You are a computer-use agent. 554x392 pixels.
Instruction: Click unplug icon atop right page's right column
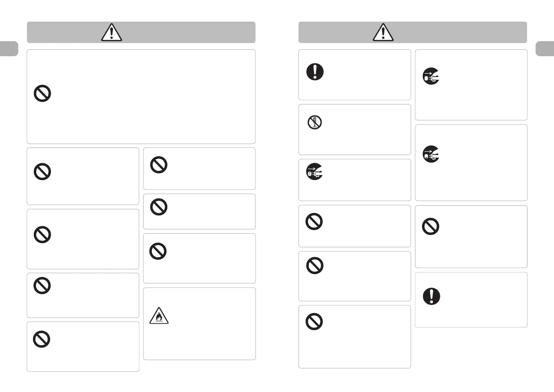click(x=431, y=76)
